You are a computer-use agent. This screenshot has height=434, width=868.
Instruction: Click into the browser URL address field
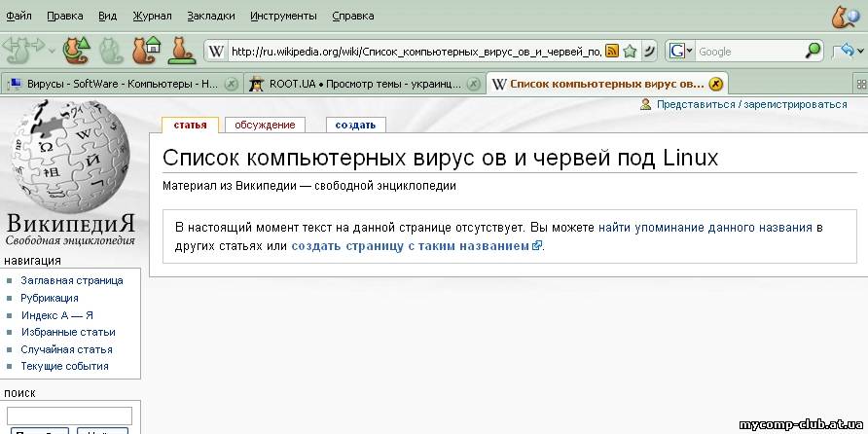click(x=416, y=52)
